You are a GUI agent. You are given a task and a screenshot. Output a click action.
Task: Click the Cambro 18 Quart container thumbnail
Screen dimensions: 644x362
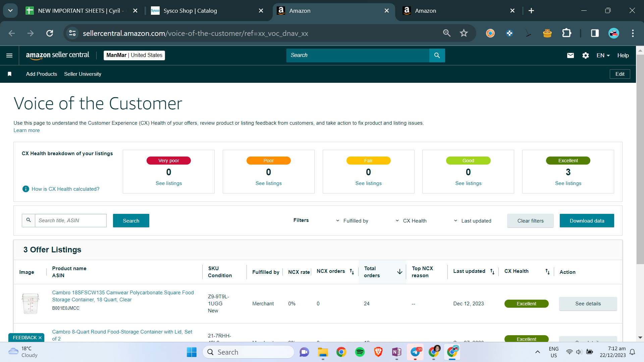coord(31,303)
